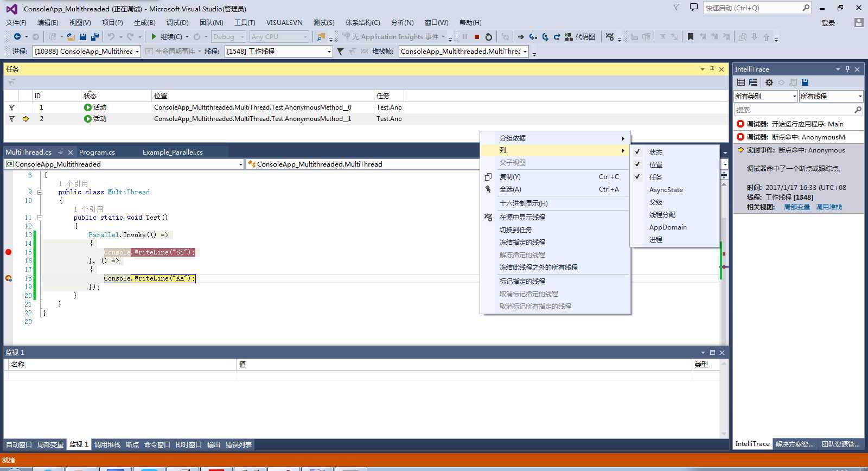Image resolution: width=868 pixels, height=471 pixels.
Task: Choose 分组依据 submenu entry
Action: [556, 138]
